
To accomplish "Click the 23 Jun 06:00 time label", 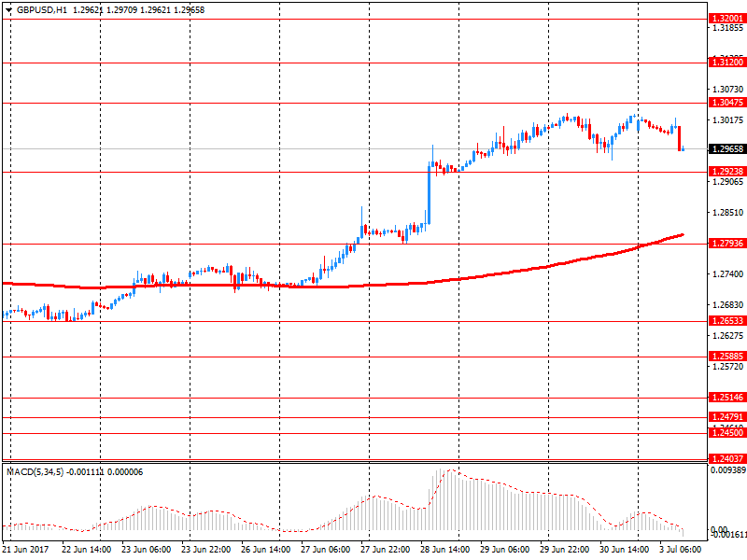I will click(x=147, y=549).
